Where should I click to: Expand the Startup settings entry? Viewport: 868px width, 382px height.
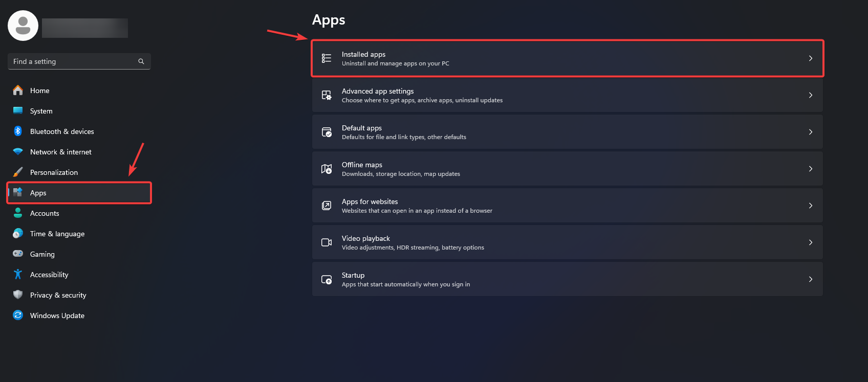tap(810, 279)
